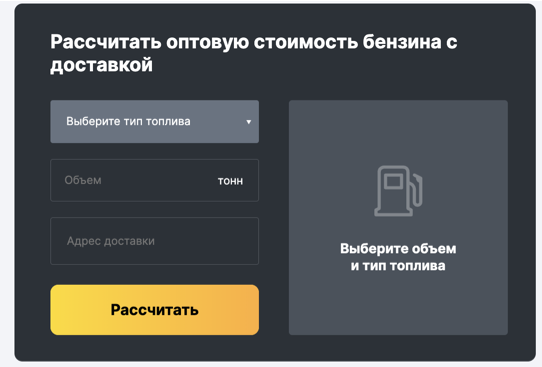Click the 'и тип топлива' line in result panel
Viewport: 542px width, 367px height.
[398, 266]
